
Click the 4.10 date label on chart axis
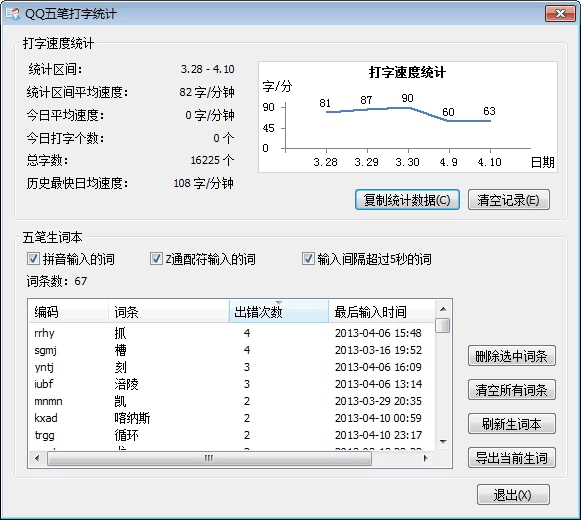point(489,162)
